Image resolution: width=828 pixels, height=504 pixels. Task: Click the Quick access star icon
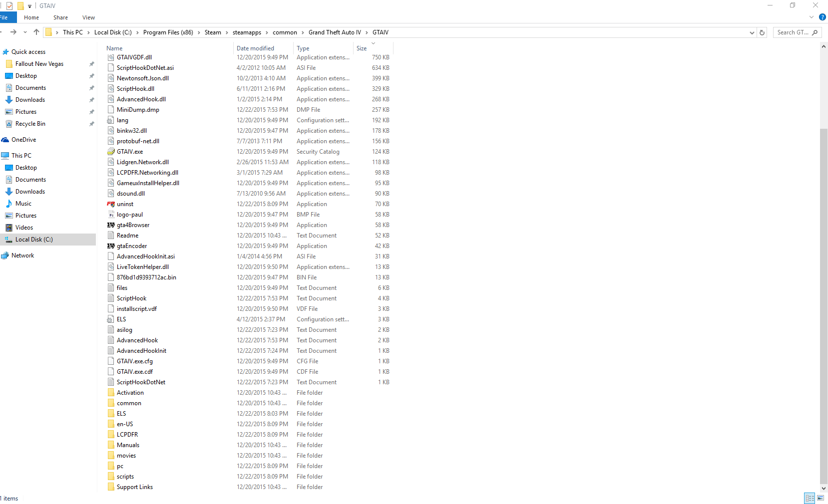6,52
